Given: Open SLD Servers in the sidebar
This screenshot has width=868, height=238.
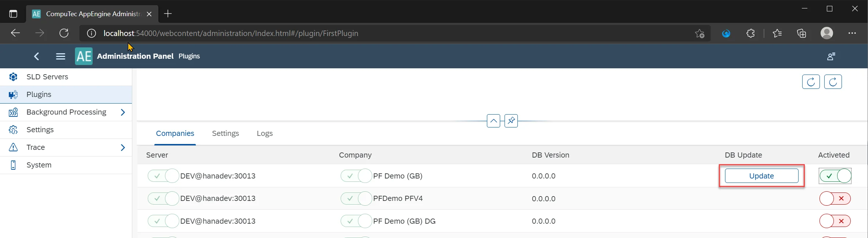Looking at the screenshot, I should coord(47,77).
